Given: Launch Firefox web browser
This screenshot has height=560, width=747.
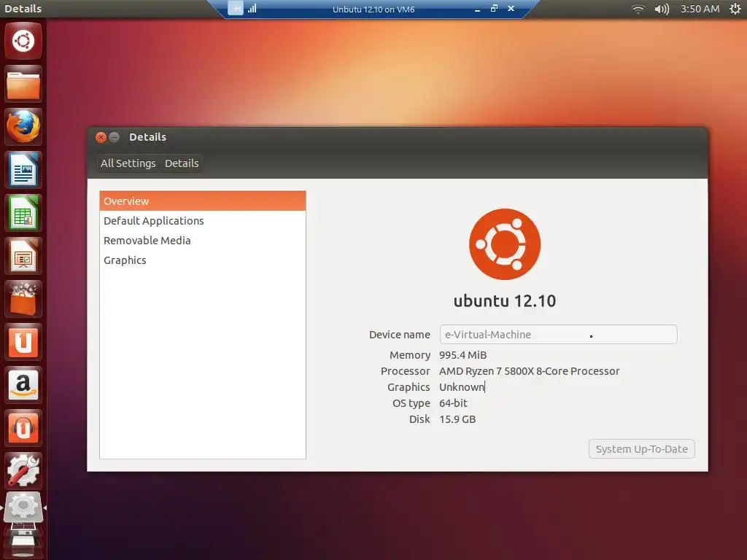Looking at the screenshot, I should coord(23,127).
